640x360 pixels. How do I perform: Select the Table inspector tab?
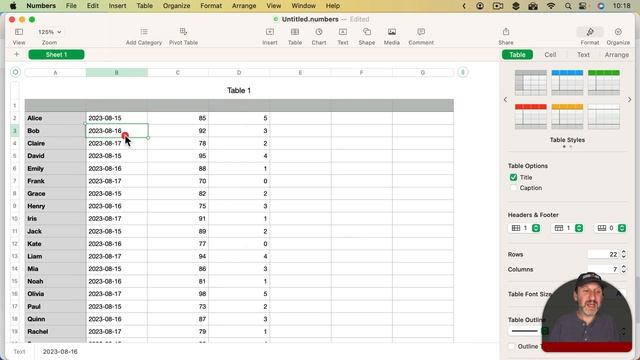(x=517, y=55)
